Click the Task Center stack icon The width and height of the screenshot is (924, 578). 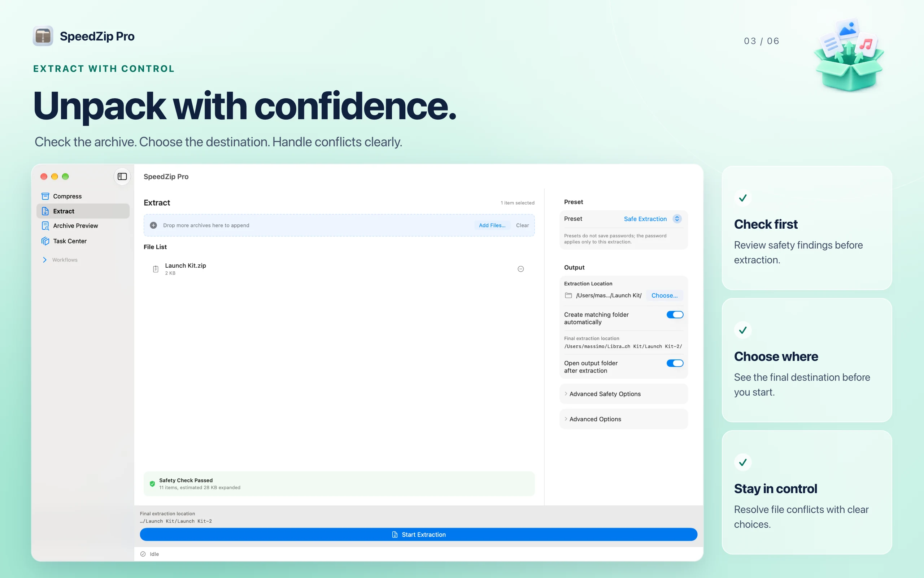coord(45,241)
